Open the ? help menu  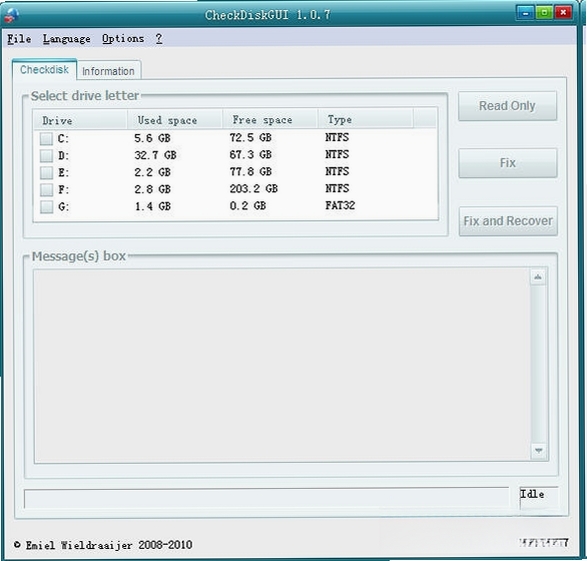point(159,38)
